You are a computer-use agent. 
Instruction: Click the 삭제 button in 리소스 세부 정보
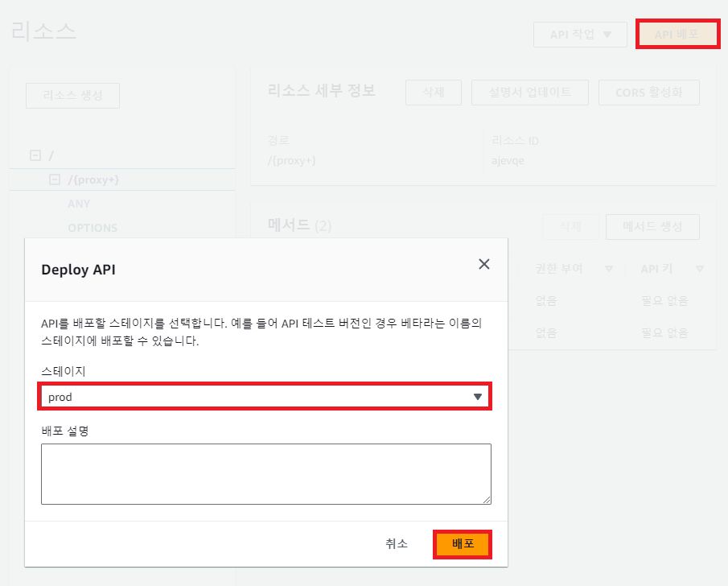click(433, 93)
